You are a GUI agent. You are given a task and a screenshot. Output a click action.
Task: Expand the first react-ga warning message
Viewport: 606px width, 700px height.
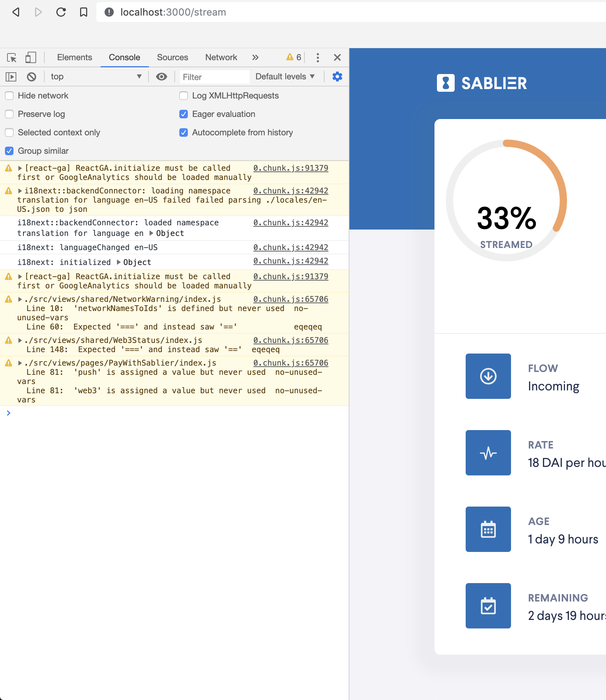[x=20, y=168]
